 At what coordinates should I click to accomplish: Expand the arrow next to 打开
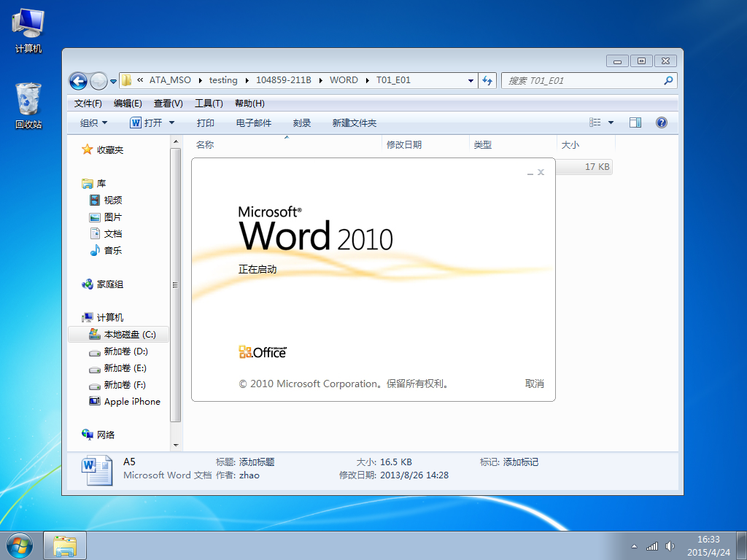[172, 122]
